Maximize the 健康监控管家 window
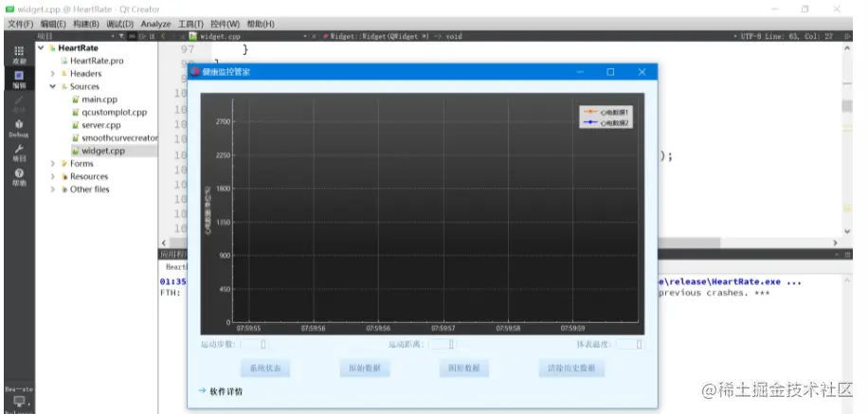The height and width of the screenshot is (414, 868). (610, 71)
